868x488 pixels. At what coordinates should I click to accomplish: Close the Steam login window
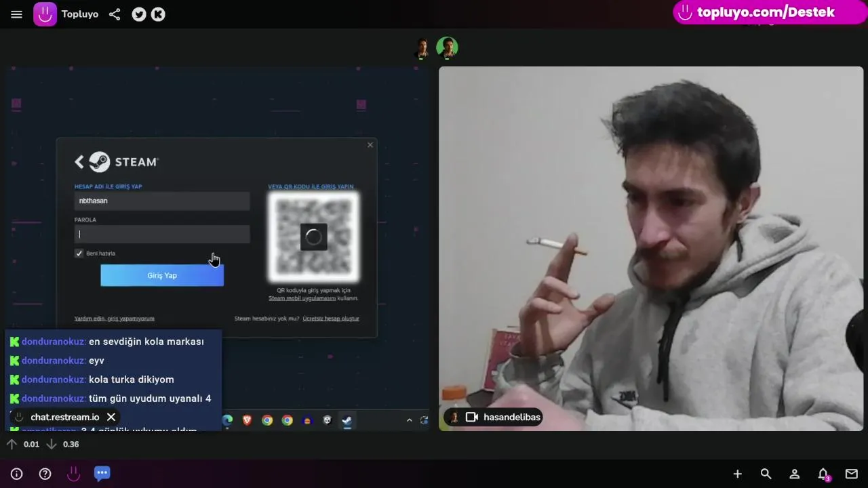[370, 144]
